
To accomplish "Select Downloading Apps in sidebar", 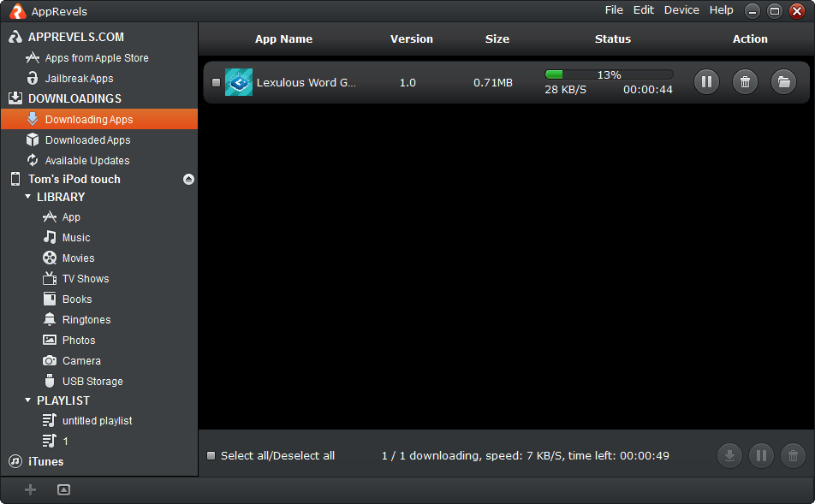I will click(x=99, y=119).
